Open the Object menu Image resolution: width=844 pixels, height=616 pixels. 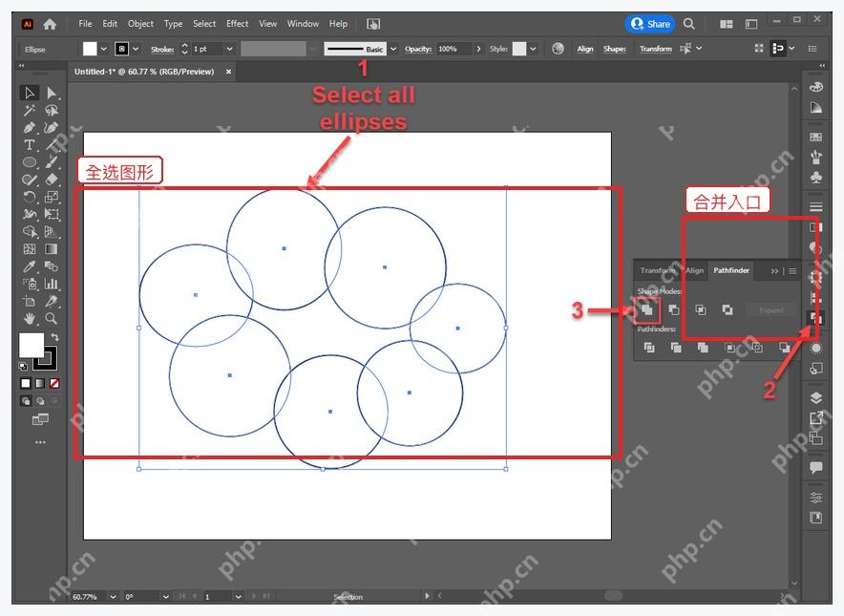pyautogui.click(x=140, y=24)
